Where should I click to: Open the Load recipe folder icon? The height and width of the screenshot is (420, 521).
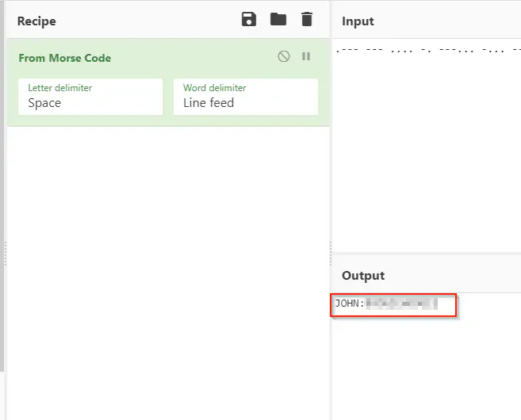(278, 20)
